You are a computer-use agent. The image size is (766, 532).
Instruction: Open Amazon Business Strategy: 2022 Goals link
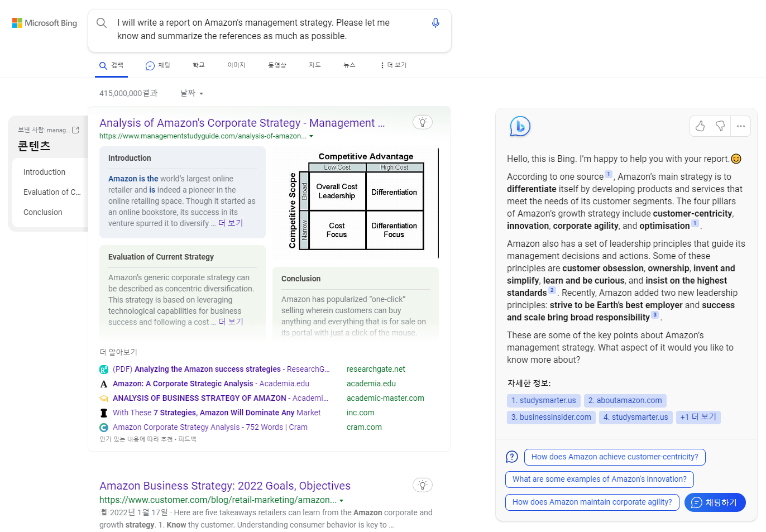[225, 486]
